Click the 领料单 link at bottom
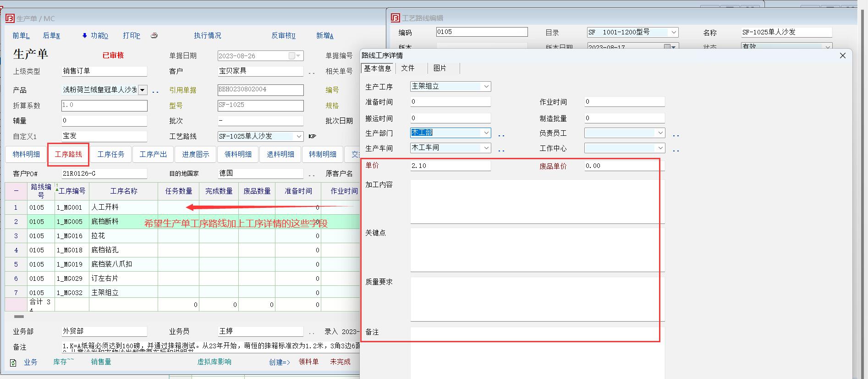 pyautogui.click(x=308, y=362)
